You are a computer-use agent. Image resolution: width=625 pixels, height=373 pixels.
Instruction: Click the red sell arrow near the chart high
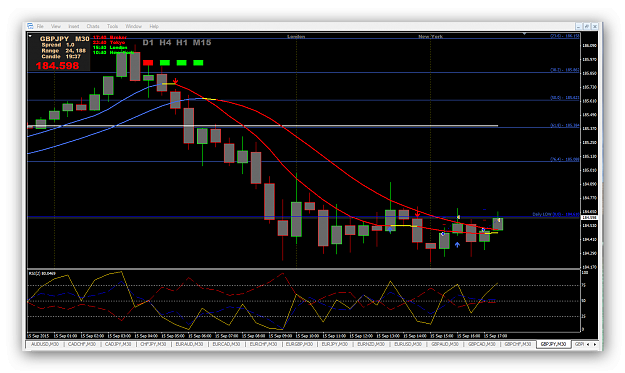[175, 81]
